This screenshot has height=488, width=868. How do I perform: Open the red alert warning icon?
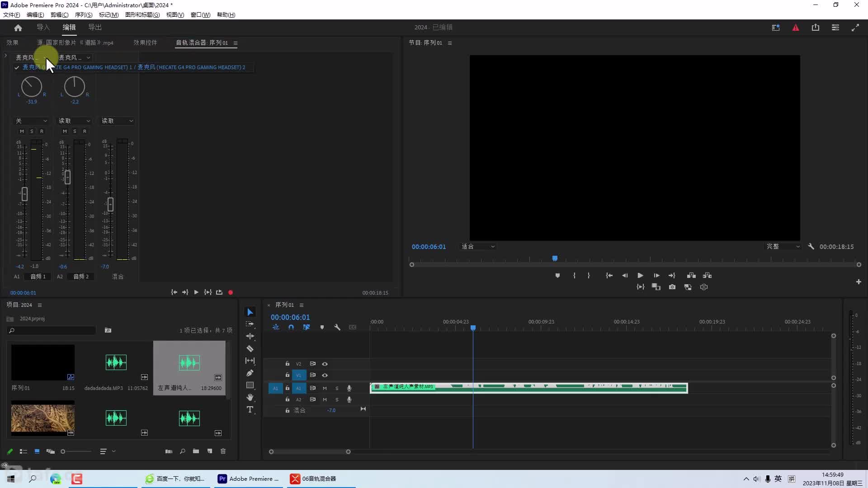coord(796,28)
